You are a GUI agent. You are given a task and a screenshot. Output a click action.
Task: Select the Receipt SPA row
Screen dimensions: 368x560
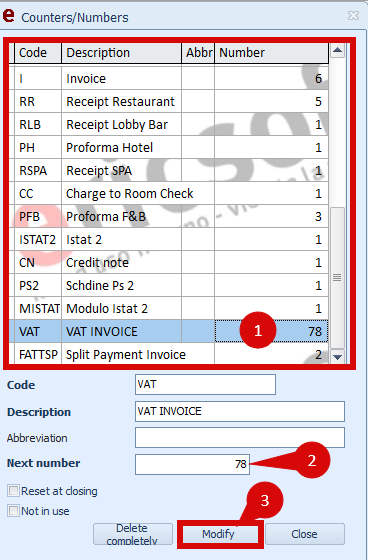point(168,170)
